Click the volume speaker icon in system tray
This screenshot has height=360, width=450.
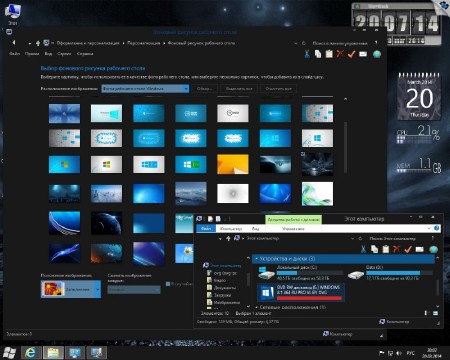tap(399, 353)
